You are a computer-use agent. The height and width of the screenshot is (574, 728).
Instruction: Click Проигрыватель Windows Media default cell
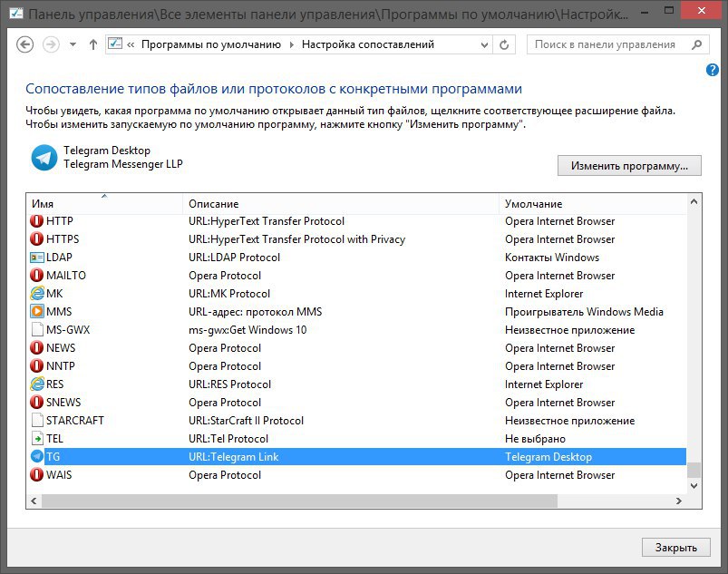click(x=584, y=312)
